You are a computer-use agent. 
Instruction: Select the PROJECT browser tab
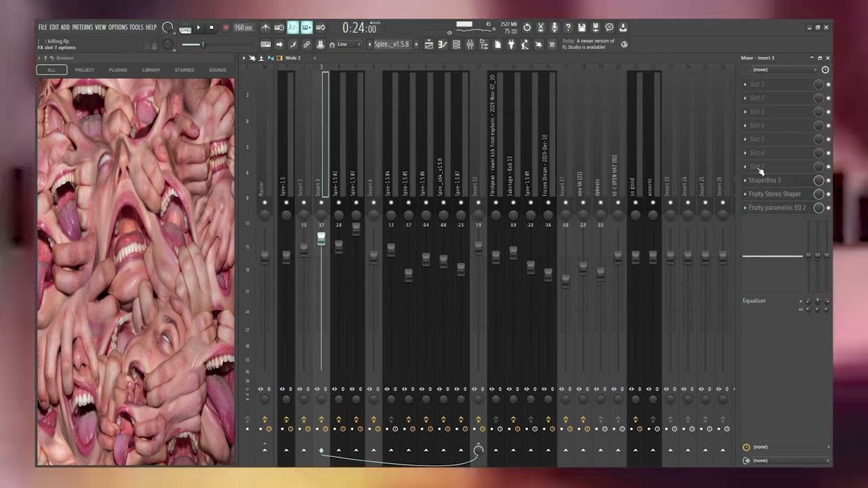coord(85,70)
